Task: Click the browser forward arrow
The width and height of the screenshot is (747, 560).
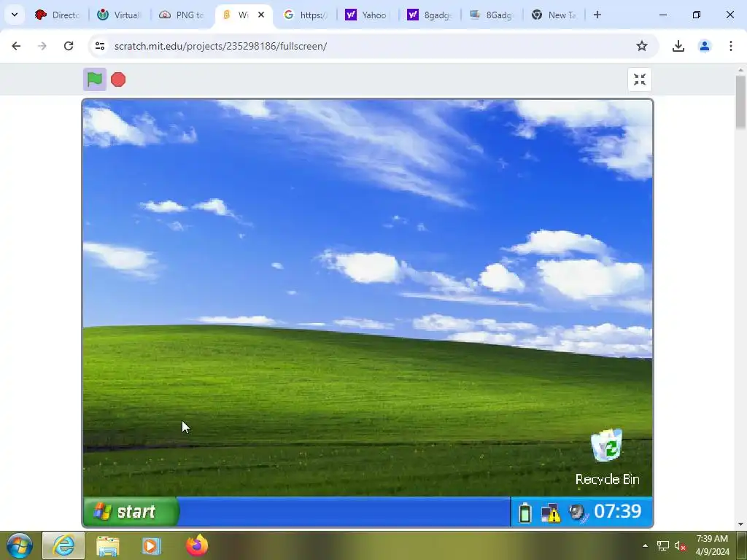Action: coord(42,46)
